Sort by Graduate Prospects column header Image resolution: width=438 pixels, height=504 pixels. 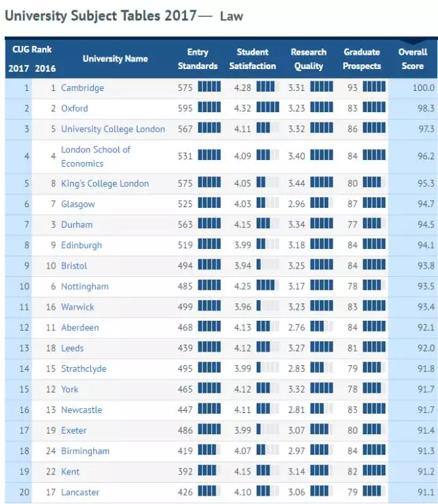[x=362, y=59]
